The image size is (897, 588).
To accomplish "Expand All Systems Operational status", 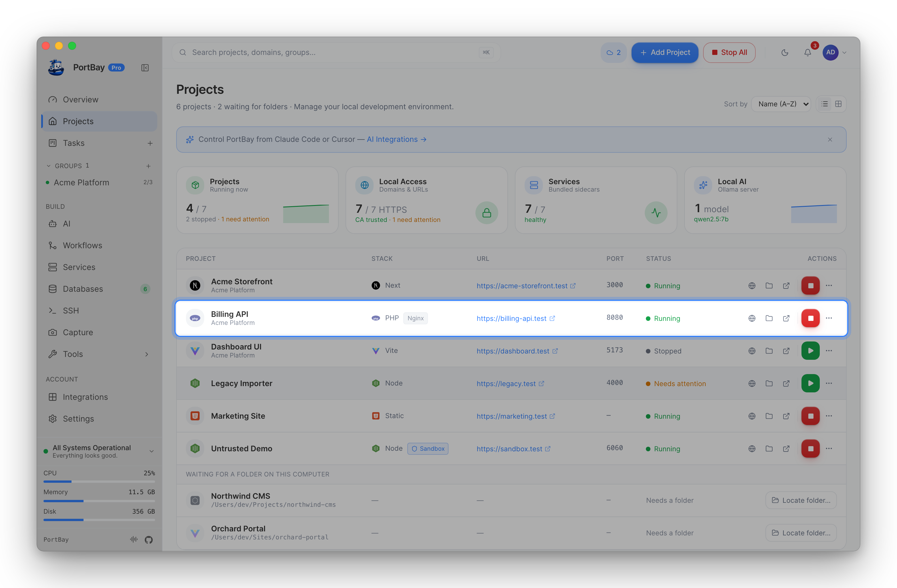I will (99, 451).
